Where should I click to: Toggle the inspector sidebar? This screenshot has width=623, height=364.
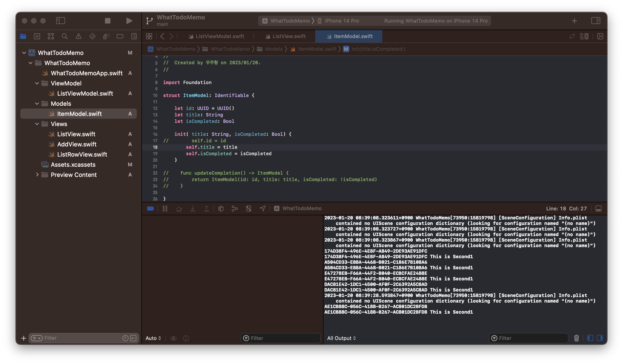pos(596,21)
